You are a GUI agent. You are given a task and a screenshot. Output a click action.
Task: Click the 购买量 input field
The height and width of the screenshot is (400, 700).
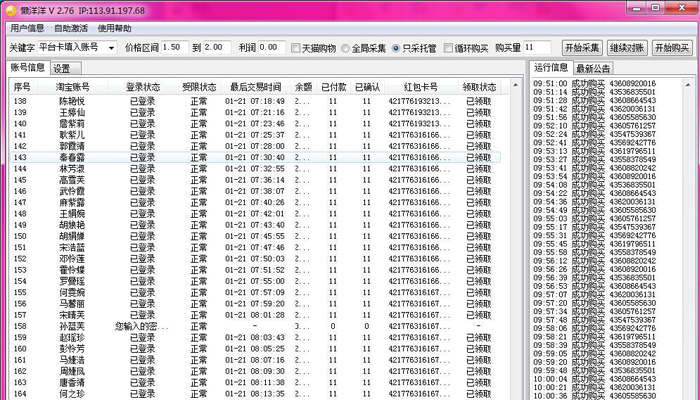pos(536,47)
